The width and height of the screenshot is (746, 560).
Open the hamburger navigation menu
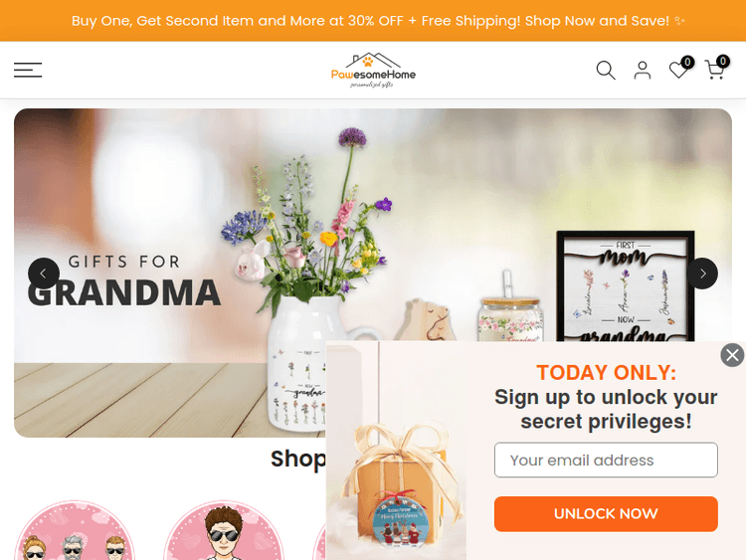(x=28, y=70)
